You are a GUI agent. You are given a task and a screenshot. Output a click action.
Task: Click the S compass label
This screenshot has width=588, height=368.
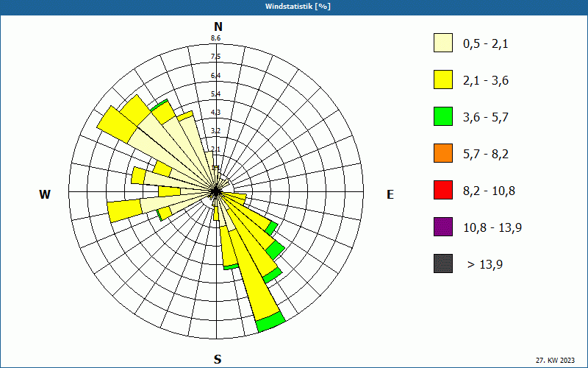(x=218, y=359)
